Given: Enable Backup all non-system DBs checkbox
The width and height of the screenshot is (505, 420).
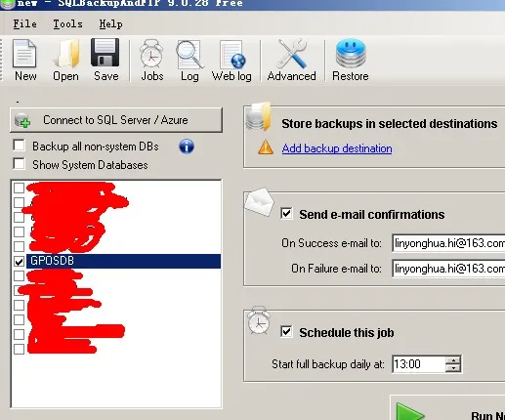Looking at the screenshot, I should click(19, 146).
